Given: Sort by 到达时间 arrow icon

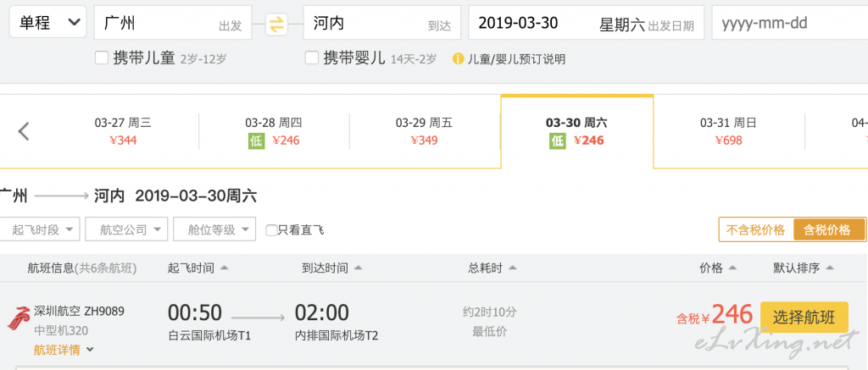Looking at the screenshot, I should [358, 268].
